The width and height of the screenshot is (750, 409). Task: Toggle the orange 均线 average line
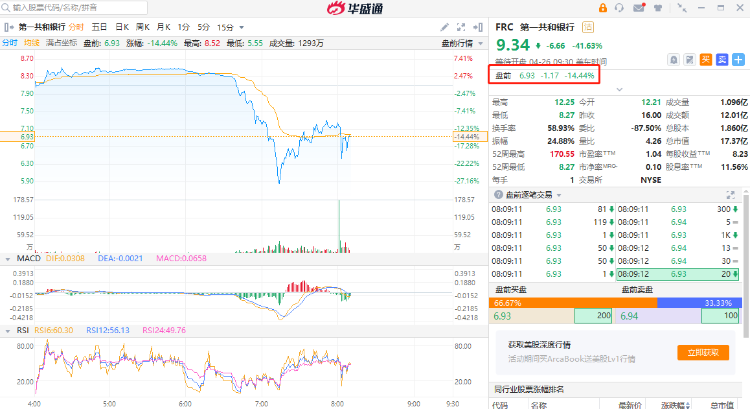[32, 43]
